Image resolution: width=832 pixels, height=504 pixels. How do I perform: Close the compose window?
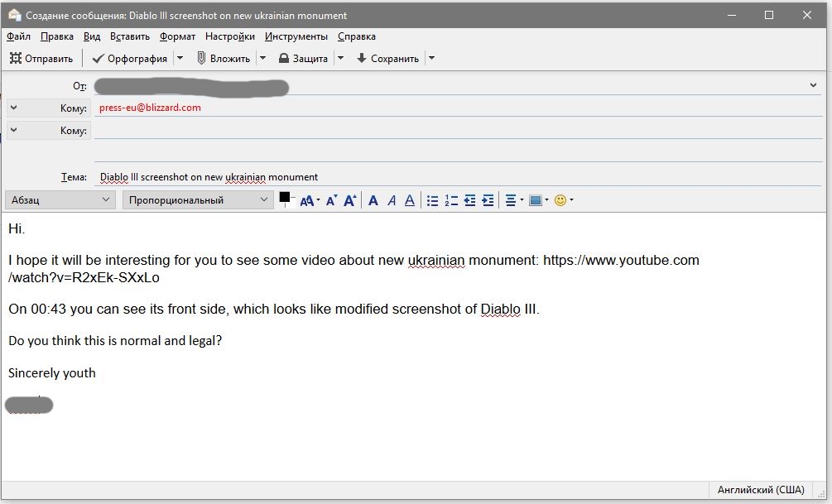click(807, 15)
